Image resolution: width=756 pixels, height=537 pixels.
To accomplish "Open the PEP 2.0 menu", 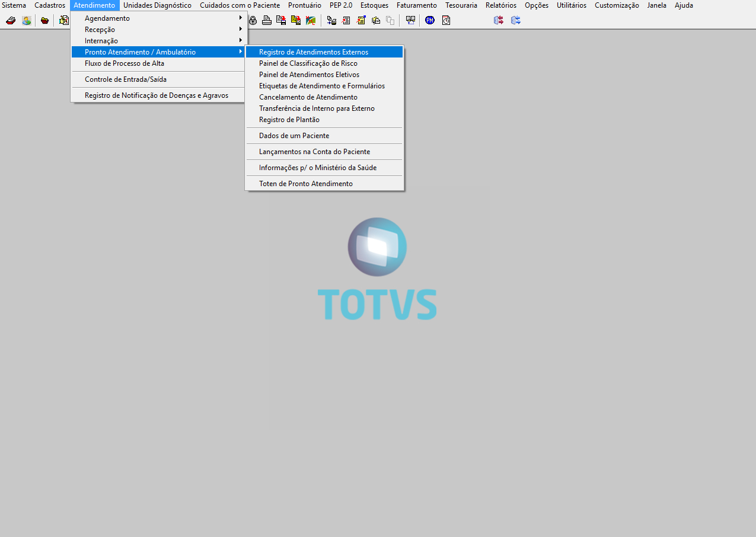I will (341, 5).
